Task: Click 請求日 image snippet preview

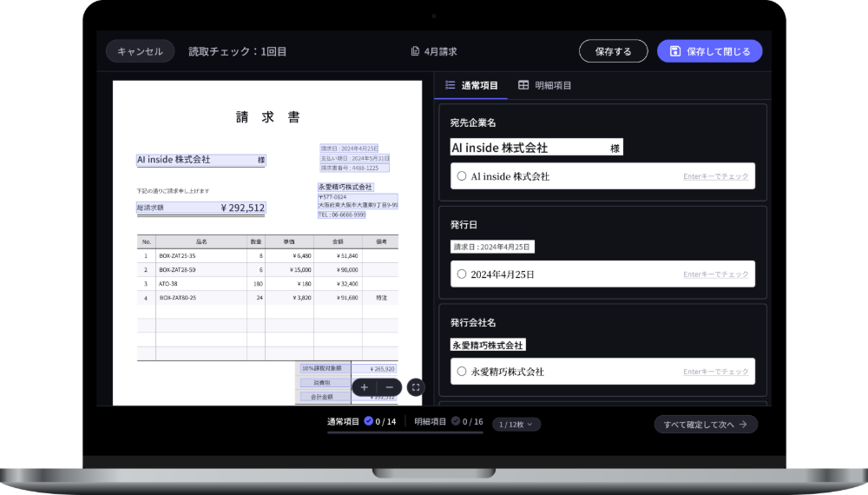Action: pos(492,247)
